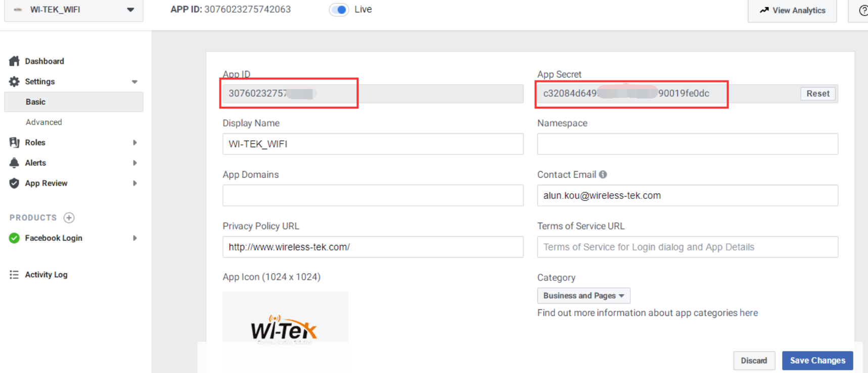The width and height of the screenshot is (868, 373).
Task: Click the APP ID number in header
Action: pos(247,10)
